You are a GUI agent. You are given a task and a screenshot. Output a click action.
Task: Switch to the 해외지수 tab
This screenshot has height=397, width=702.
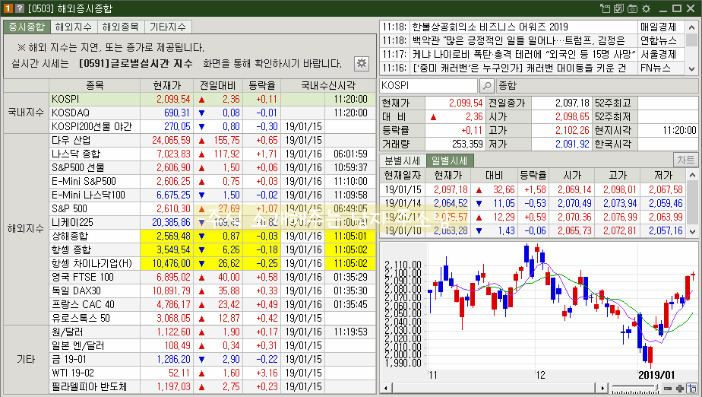click(73, 27)
